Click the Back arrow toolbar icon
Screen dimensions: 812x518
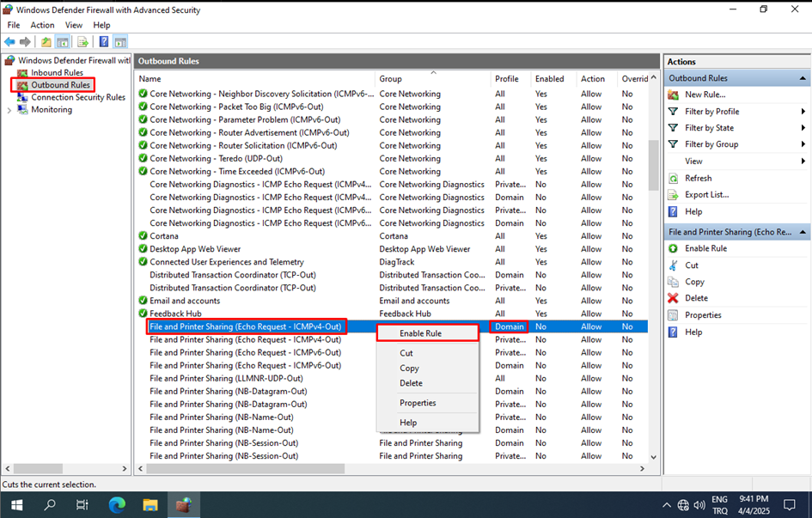point(9,42)
